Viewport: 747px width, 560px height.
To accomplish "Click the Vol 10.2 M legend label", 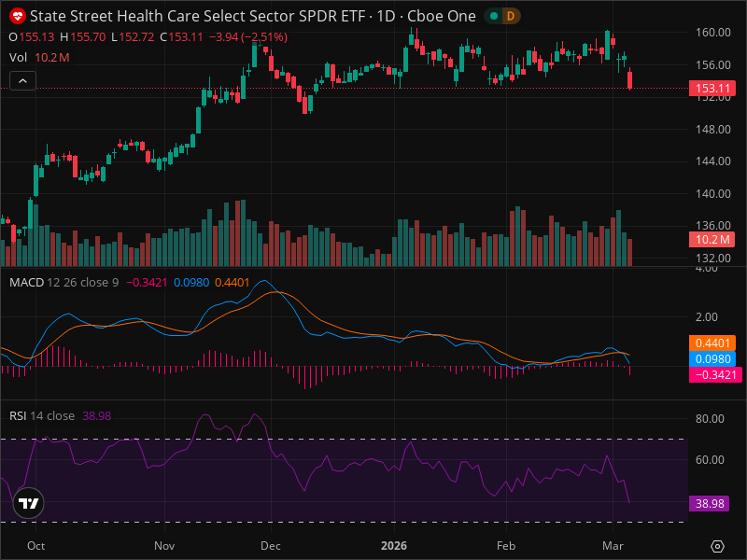I will 39,58.
